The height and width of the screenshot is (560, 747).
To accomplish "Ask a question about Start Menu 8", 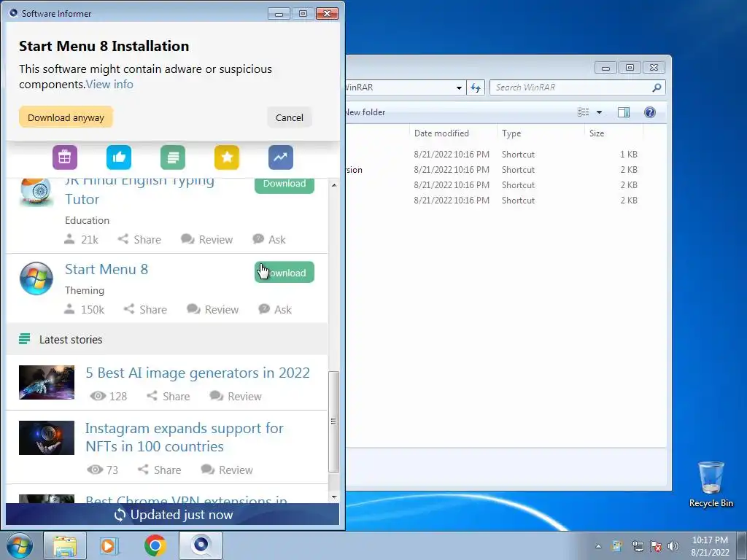I will (x=275, y=309).
